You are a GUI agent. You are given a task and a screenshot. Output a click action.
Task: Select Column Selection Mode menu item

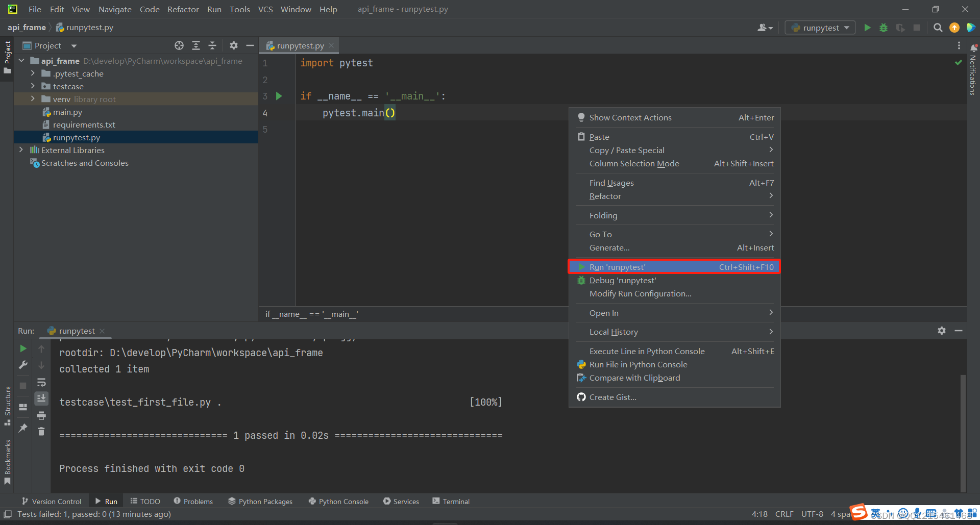click(675, 163)
